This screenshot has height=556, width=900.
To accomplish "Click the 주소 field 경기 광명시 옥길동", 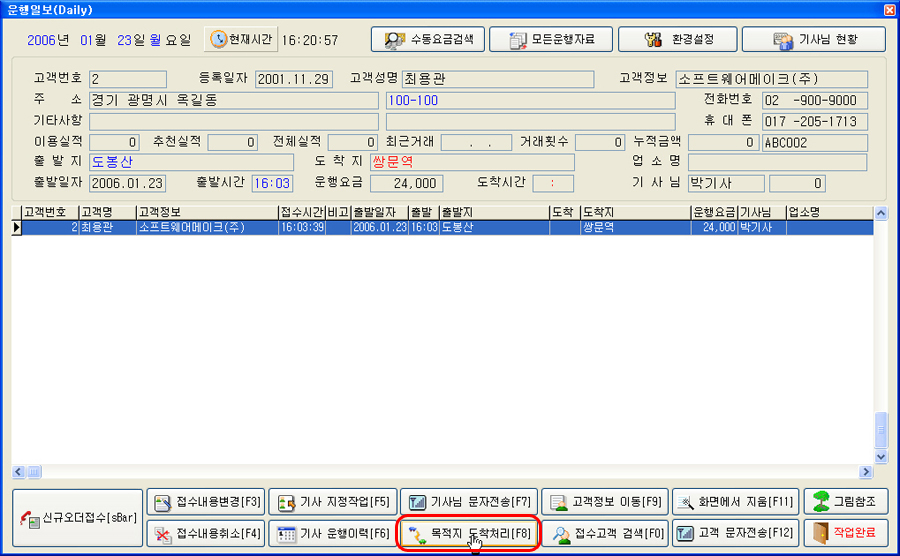I will 234,100.
